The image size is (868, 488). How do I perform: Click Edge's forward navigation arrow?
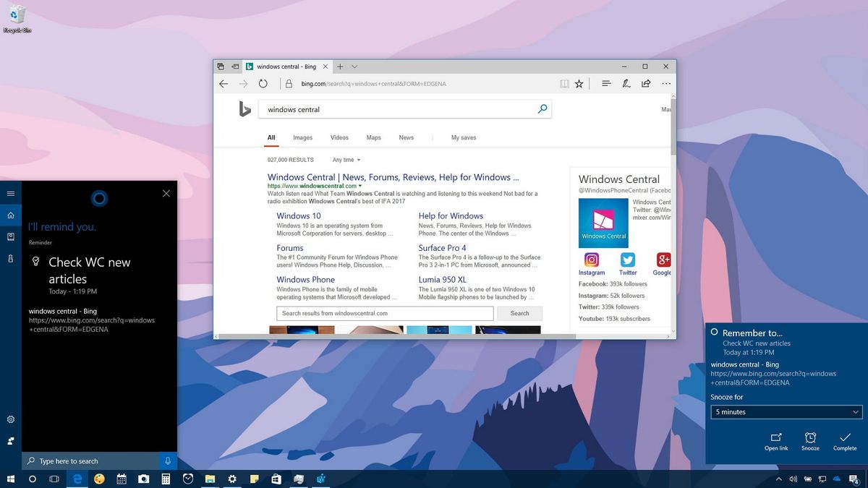tap(243, 84)
